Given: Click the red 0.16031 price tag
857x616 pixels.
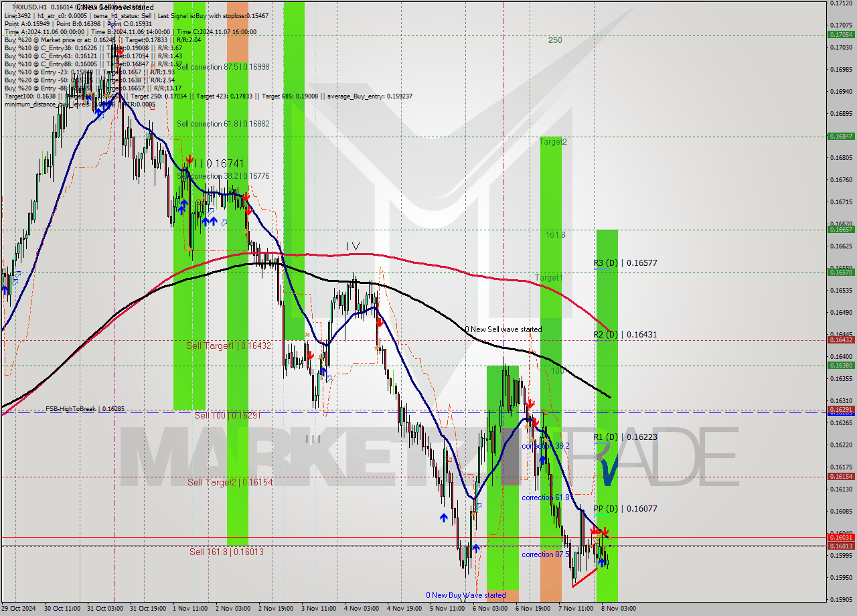Looking at the screenshot, I should [841, 537].
